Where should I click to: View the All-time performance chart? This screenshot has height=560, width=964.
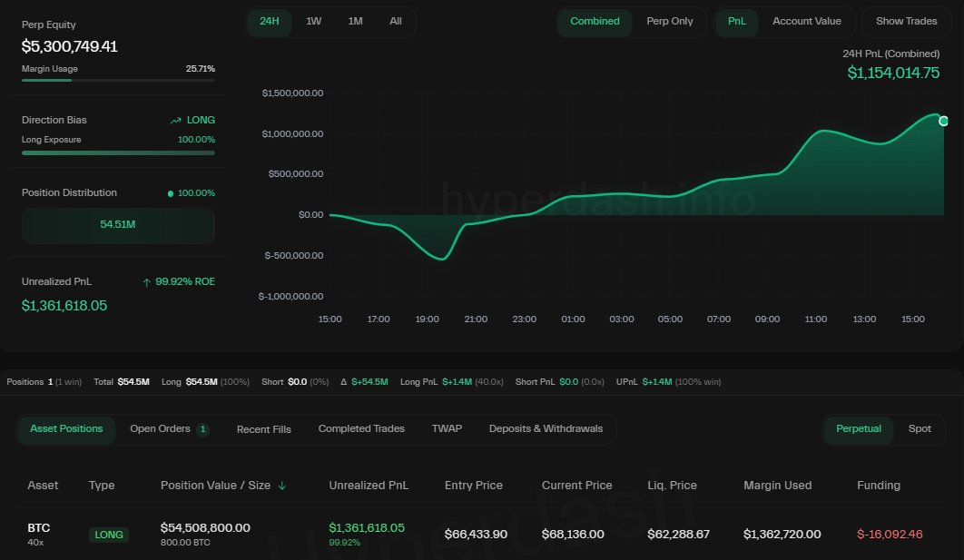click(395, 22)
